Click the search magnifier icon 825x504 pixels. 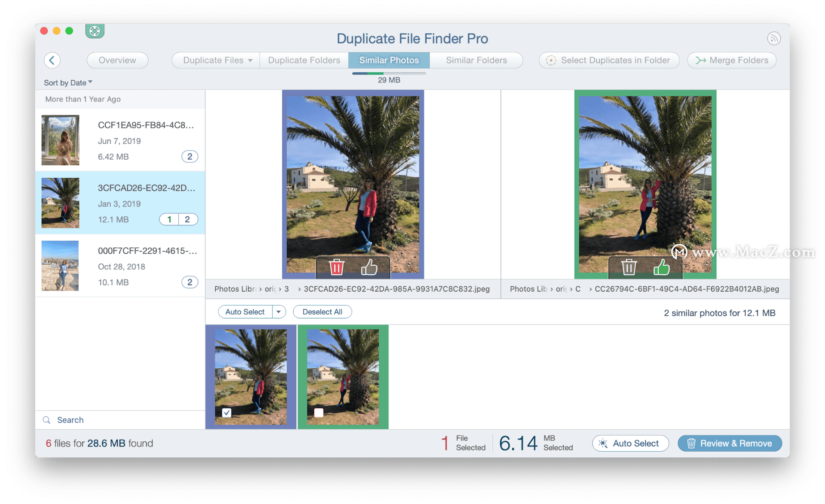tap(46, 420)
